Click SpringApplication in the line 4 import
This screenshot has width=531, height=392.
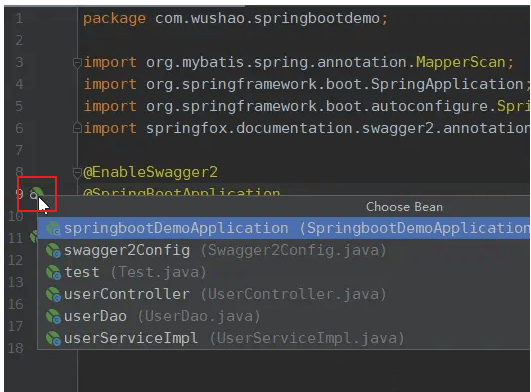[447, 84]
